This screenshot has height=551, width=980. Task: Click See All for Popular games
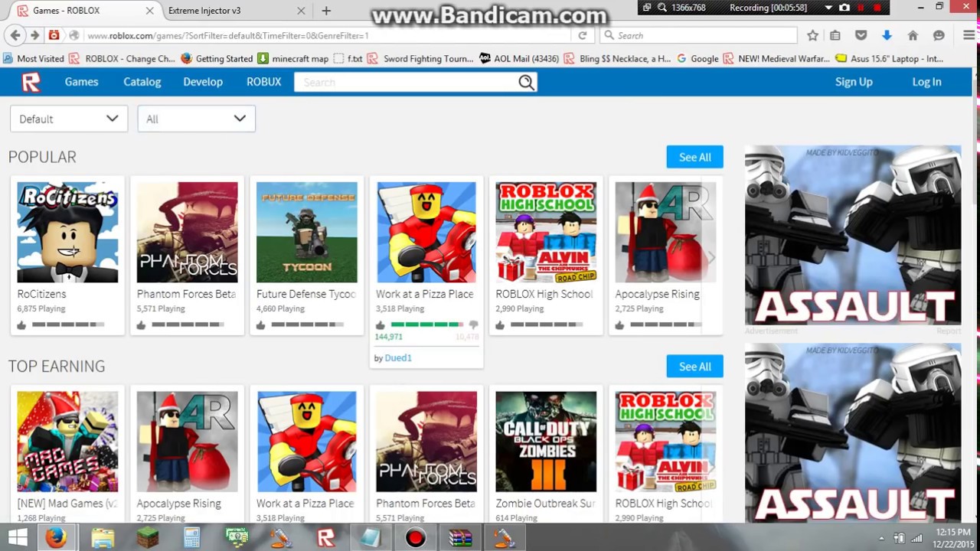694,157
